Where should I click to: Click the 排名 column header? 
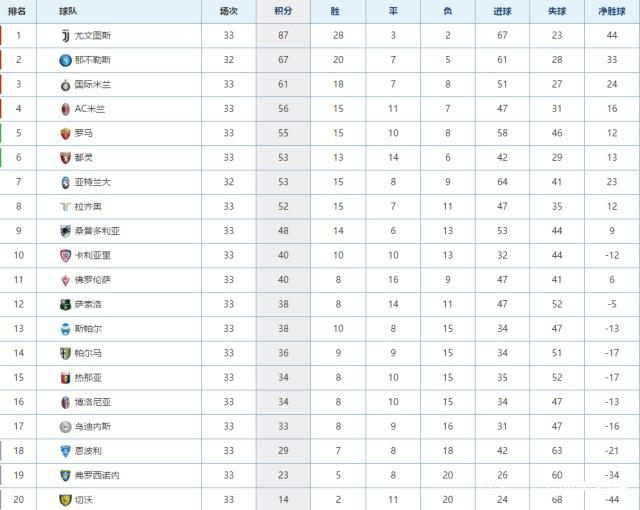coord(18,11)
